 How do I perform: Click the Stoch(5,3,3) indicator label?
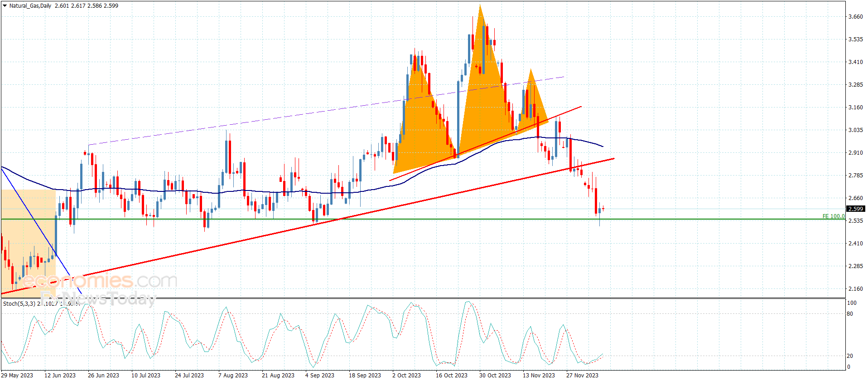[x=19, y=303]
